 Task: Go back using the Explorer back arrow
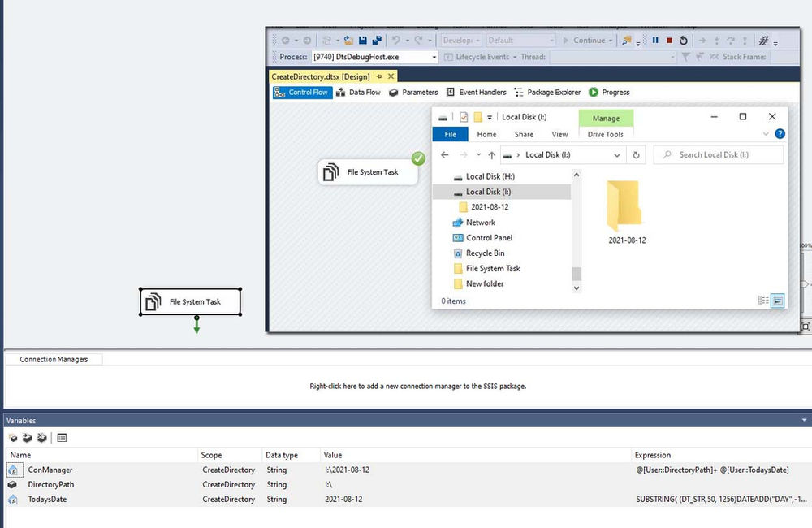[x=447, y=154]
